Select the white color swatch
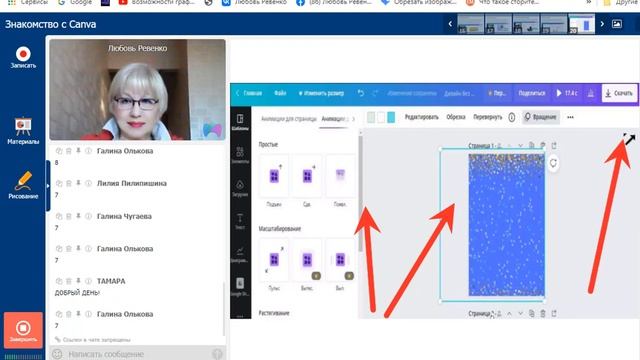Image resolution: width=640 pixels, height=360 pixels. pyautogui.click(x=381, y=118)
